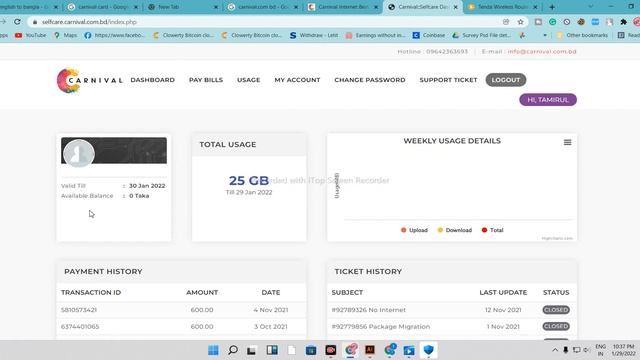Click the cookie extension icon
Image resolution: width=640 pixels, height=360 pixels.
click(x=581, y=22)
